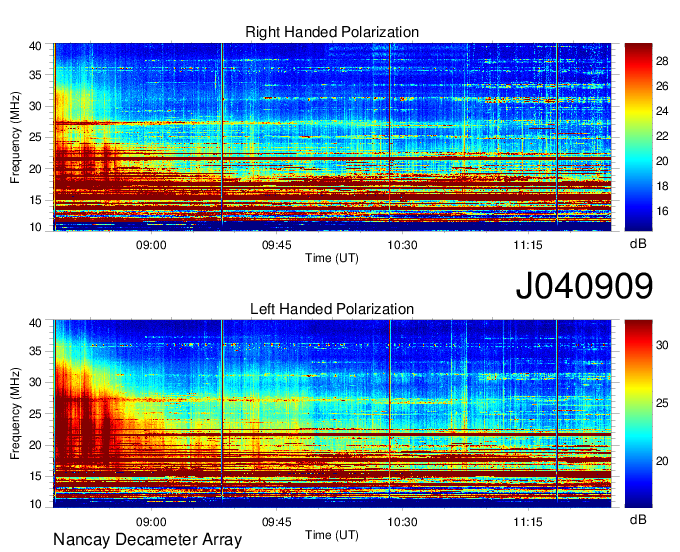680x552 pixels.
Task: Click the bottom plot's dB colorbar
Action: (638, 414)
